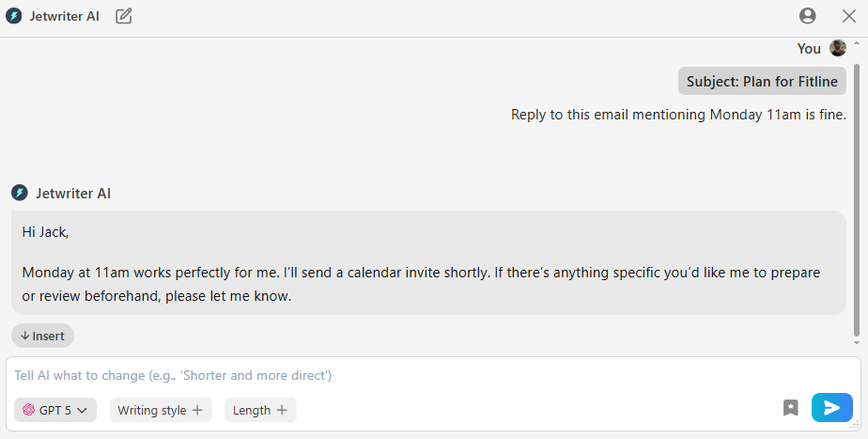This screenshot has width=868, height=439.
Task: Open the GPT 5 model dropdown
Action: tap(55, 410)
